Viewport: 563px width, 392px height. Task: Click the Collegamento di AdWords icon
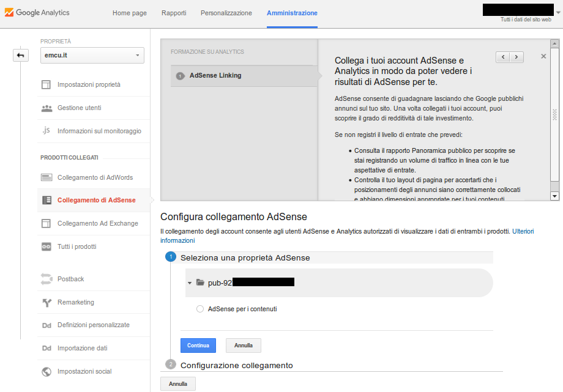pyautogui.click(x=47, y=177)
